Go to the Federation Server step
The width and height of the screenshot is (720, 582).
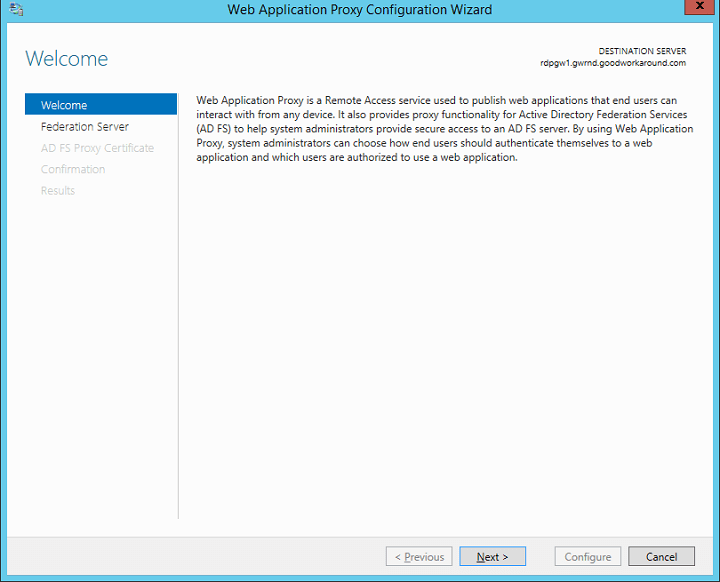coord(85,127)
